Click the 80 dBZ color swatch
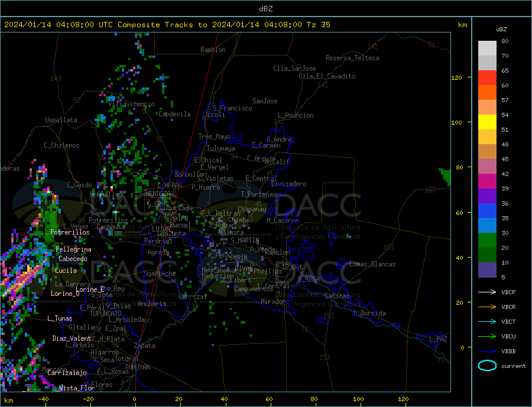 487,48
